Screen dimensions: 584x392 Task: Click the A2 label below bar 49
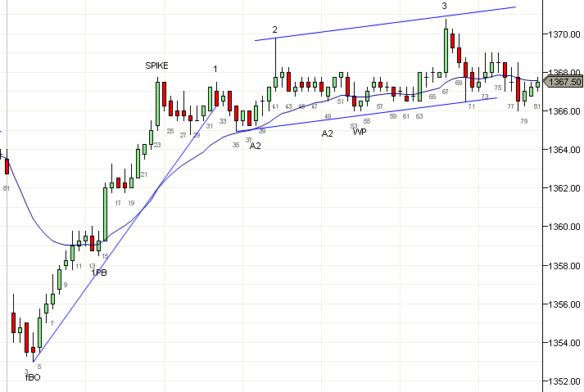click(328, 133)
